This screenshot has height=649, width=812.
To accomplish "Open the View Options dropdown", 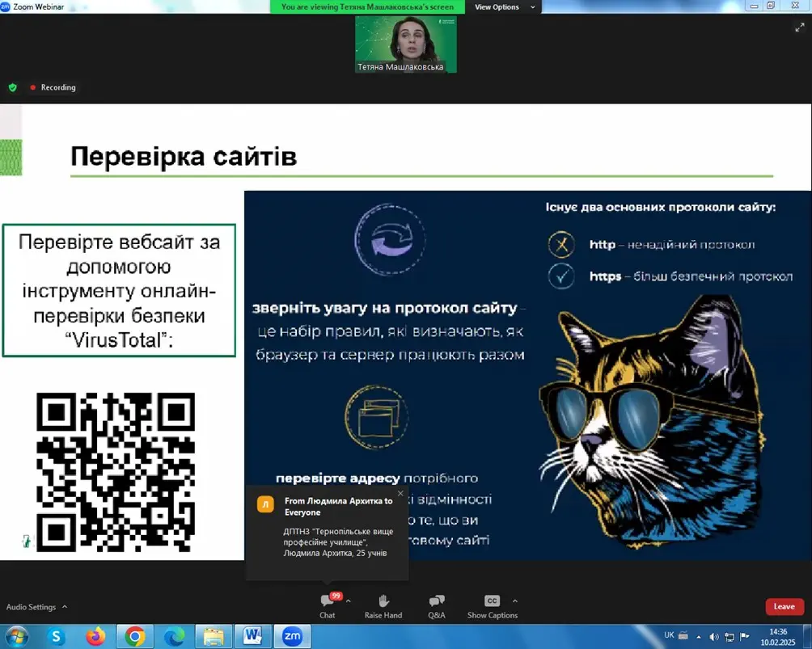I will (504, 6).
